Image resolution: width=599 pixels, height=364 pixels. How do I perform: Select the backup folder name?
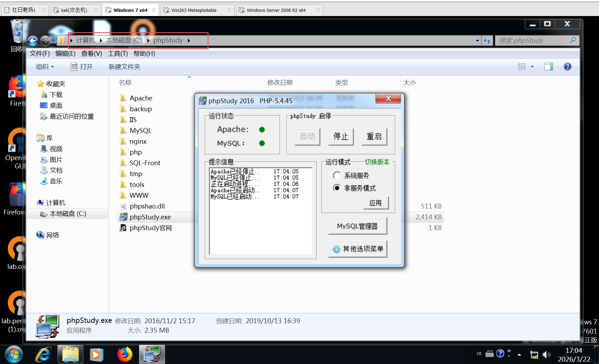(141, 109)
